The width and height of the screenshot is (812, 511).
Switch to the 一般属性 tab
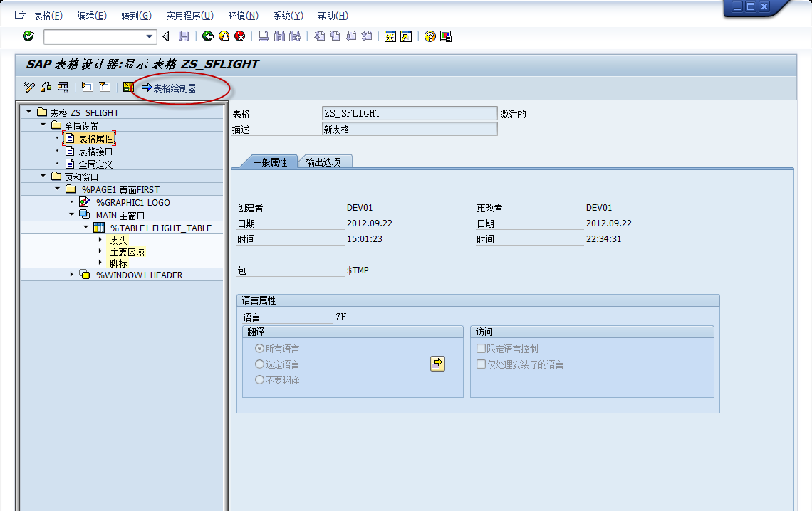point(270,162)
